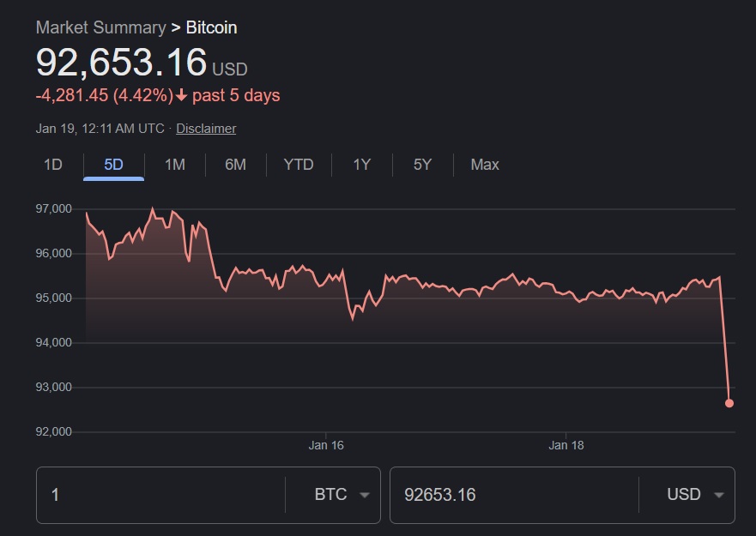Open the Disclaimer link
The image size is (756, 536).
click(x=206, y=129)
